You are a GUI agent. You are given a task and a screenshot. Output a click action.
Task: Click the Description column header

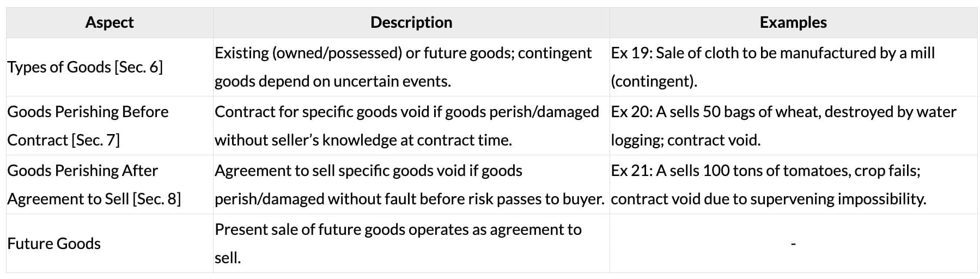[411, 22]
